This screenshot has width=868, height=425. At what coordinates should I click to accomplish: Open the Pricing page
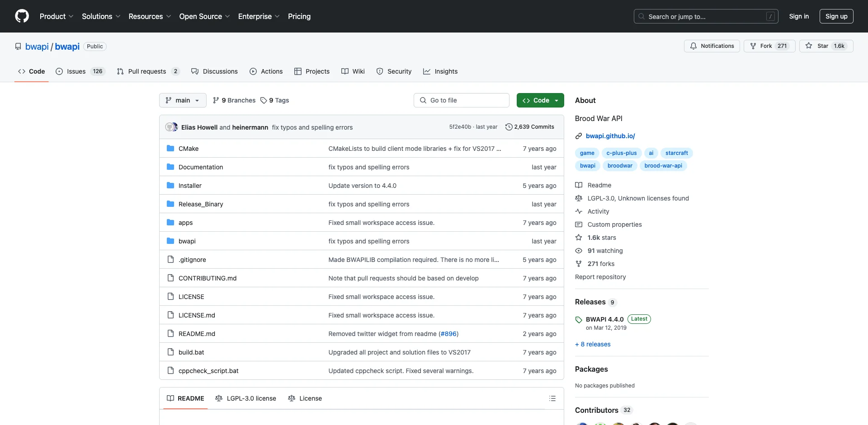coord(299,16)
